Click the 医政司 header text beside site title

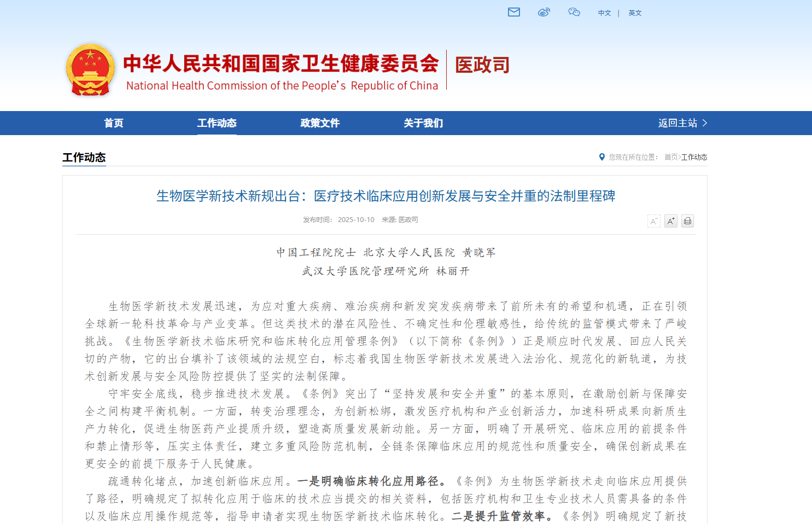[482, 65]
